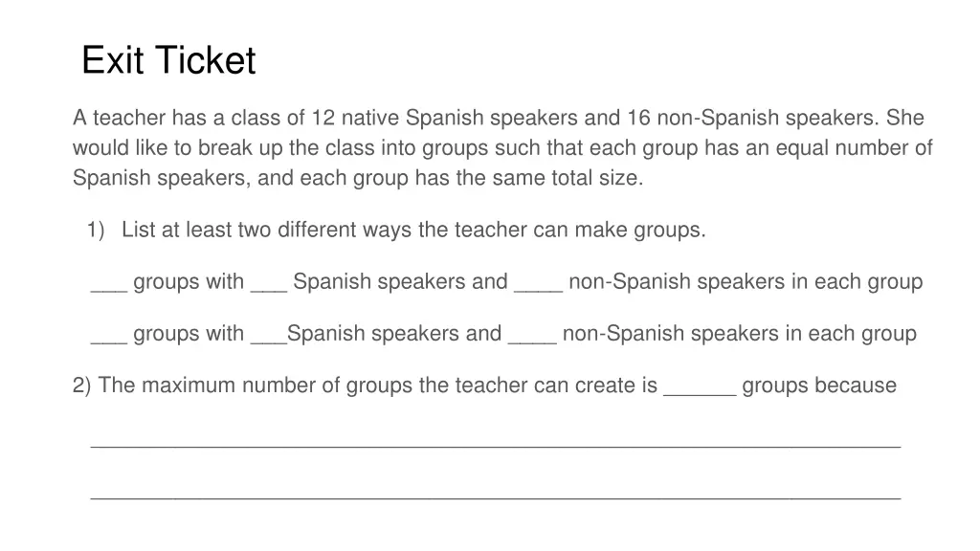Click the "List at least two different ways" instruction
This screenshot has width=980, height=551.
(413, 231)
